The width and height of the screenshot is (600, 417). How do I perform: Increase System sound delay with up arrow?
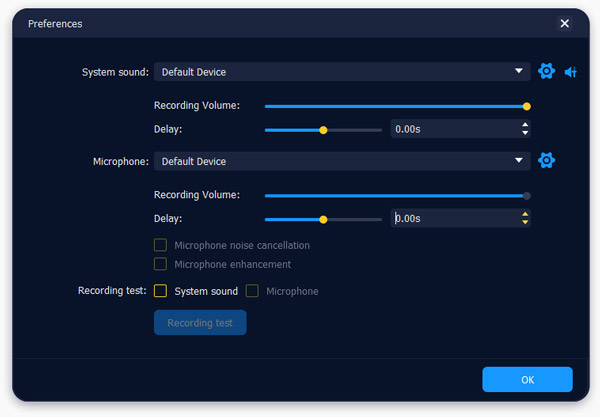coord(526,125)
